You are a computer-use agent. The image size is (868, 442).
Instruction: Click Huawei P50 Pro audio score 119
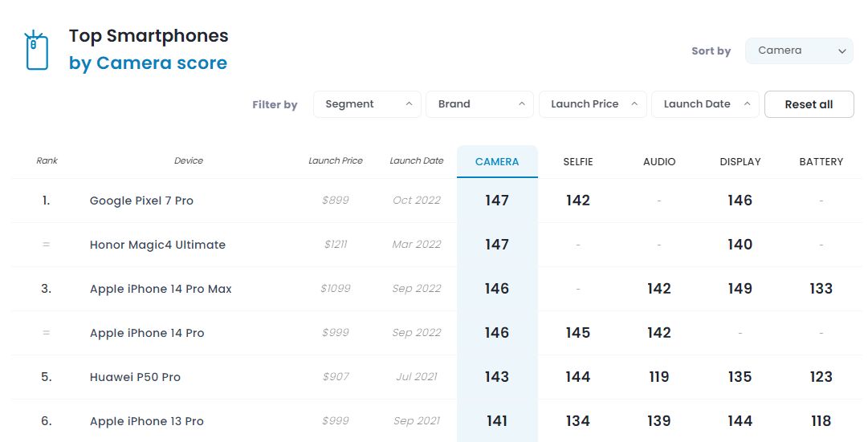coord(659,377)
